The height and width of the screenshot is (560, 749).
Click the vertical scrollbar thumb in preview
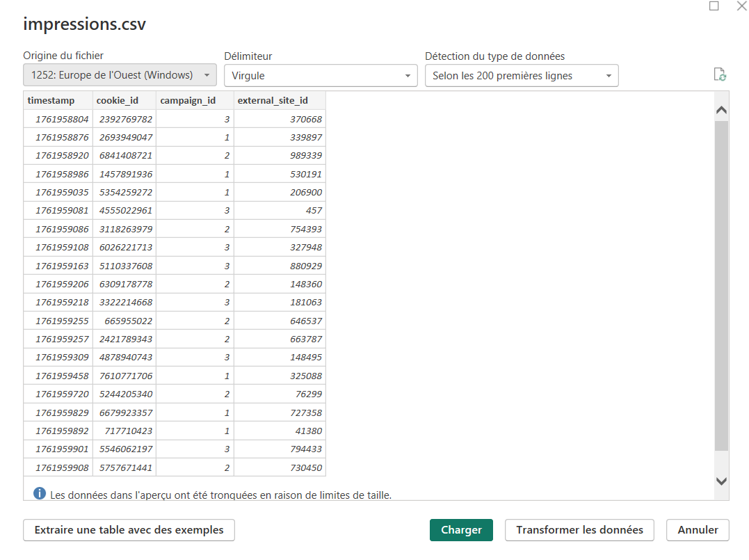tap(721, 285)
